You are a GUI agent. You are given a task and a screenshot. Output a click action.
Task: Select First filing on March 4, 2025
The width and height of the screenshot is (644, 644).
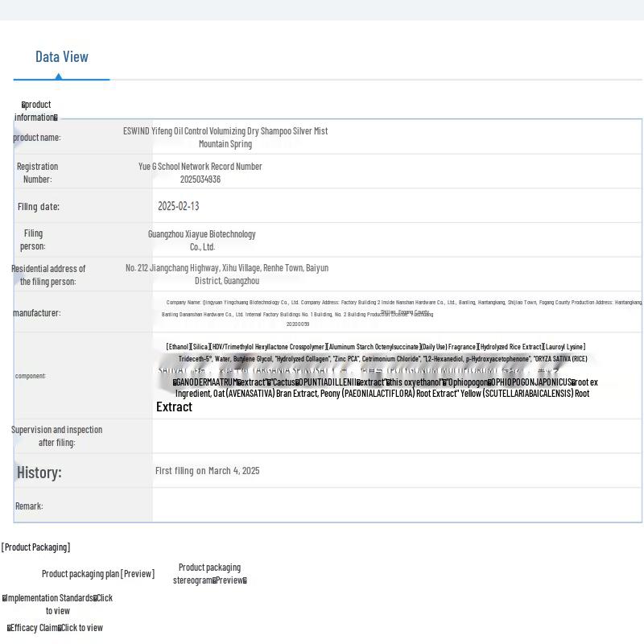(208, 471)
